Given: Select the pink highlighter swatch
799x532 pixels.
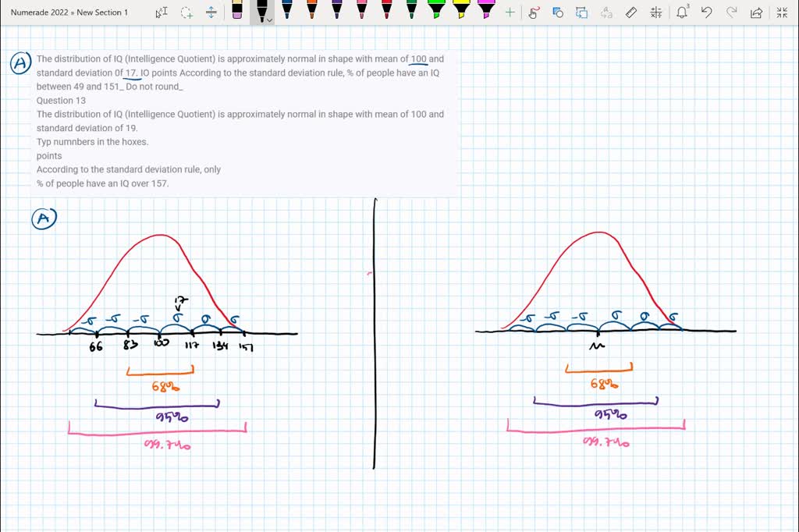Looking at the screenshot, I should [484, 12].
